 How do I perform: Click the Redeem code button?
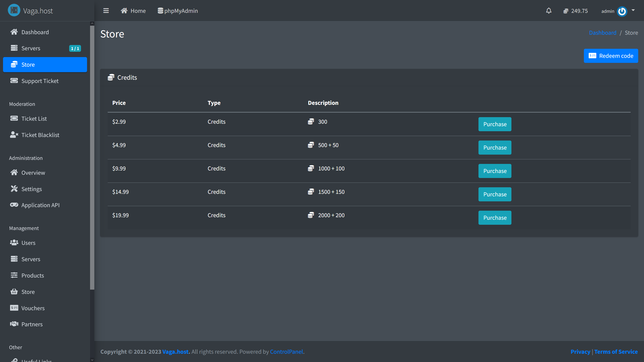point(611,56)
